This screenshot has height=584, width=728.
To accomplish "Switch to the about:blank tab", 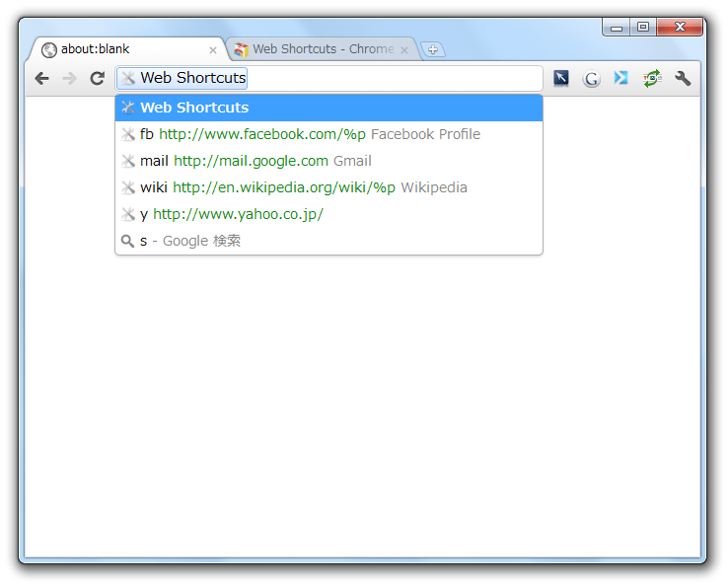I will pos(126,49).
